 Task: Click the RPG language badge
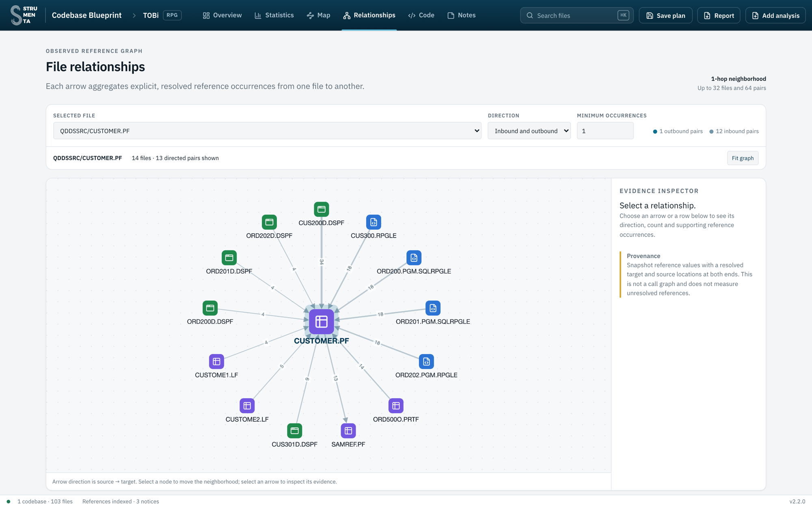pyautogui.click(x=172, y=15)
